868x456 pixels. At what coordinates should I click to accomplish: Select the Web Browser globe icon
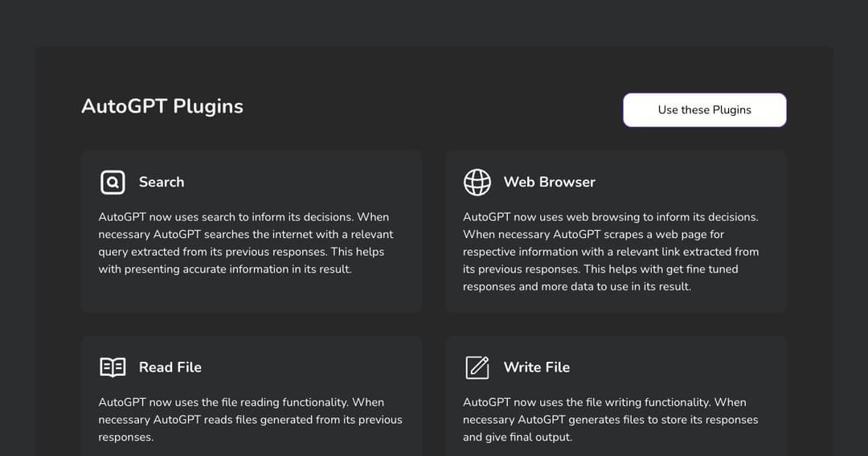(x=477, y=183)
